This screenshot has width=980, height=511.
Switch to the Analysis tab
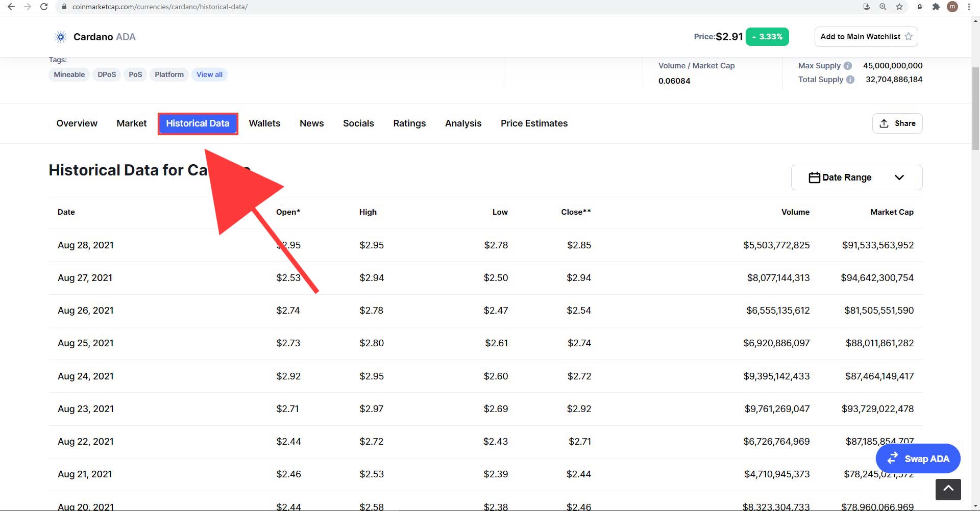463,123
